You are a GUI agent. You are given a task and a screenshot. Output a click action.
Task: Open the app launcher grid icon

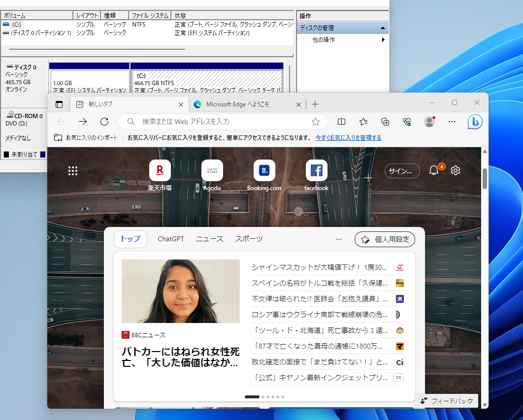pyautogui.click(x=73, y=171)
